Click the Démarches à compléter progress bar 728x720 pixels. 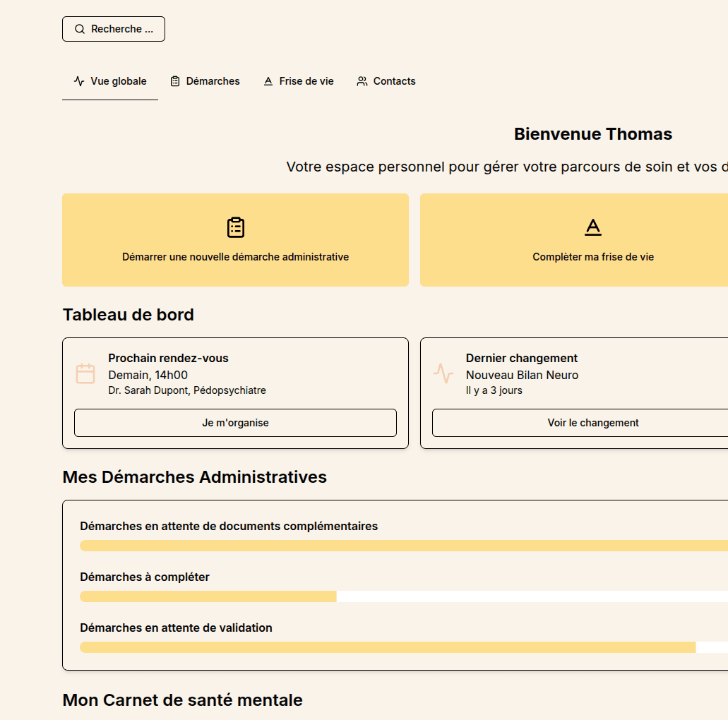pos(404,596)
